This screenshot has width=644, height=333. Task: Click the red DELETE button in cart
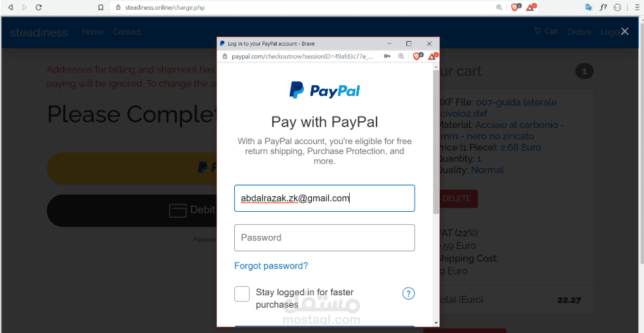coord(457,199)
